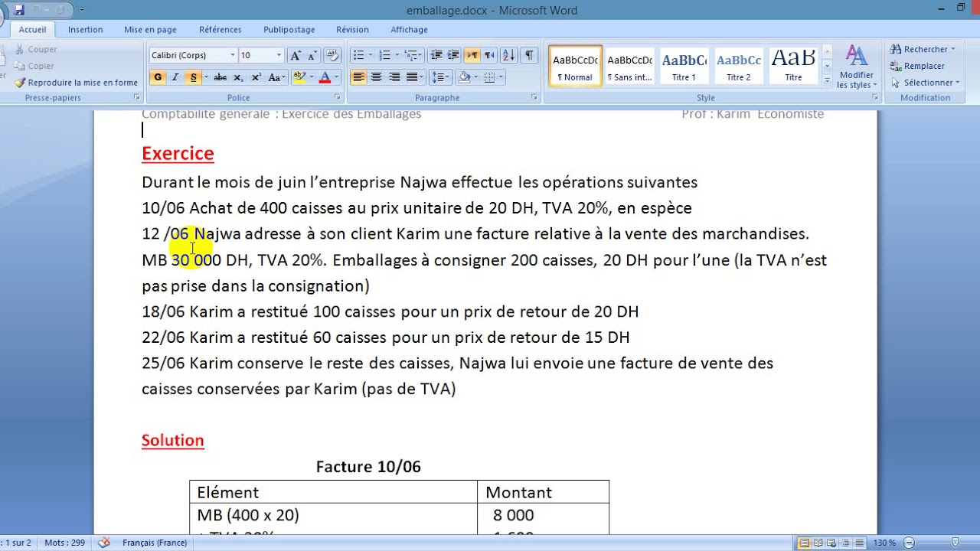Show paragraph marks (¶)
The image size is (980, 551).
tap(529, 55)
